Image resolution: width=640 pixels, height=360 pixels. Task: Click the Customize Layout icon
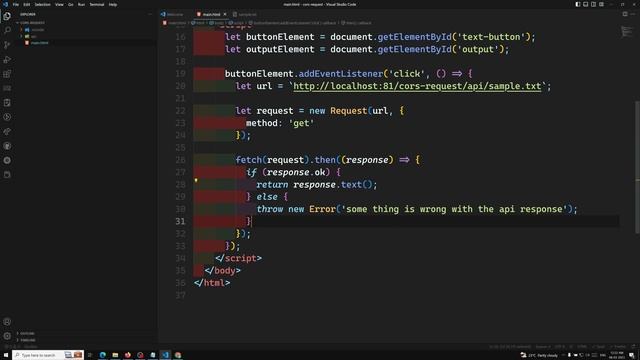pyautogui.click(x=601, y=4)
